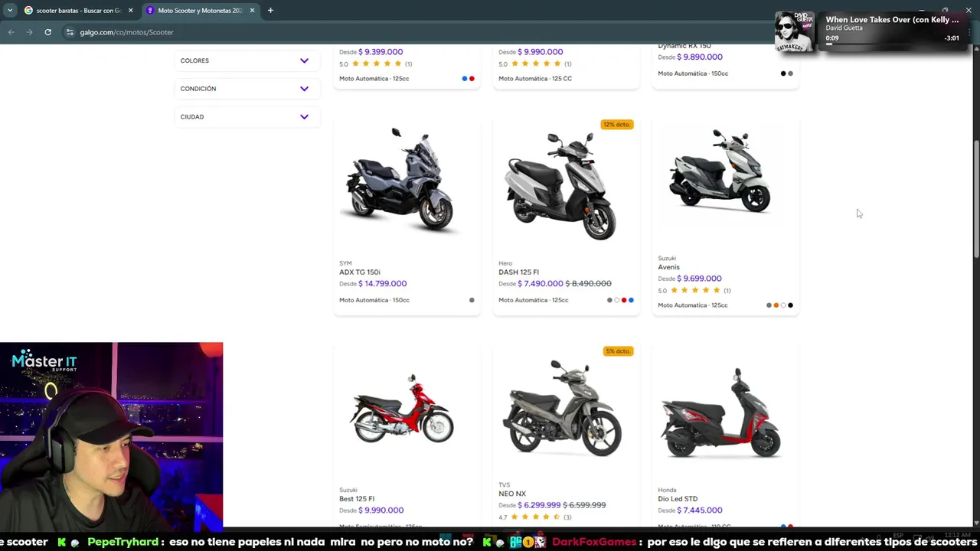Go forward in browser history
This screenshot has height=551, width=980.
(29, 32)
